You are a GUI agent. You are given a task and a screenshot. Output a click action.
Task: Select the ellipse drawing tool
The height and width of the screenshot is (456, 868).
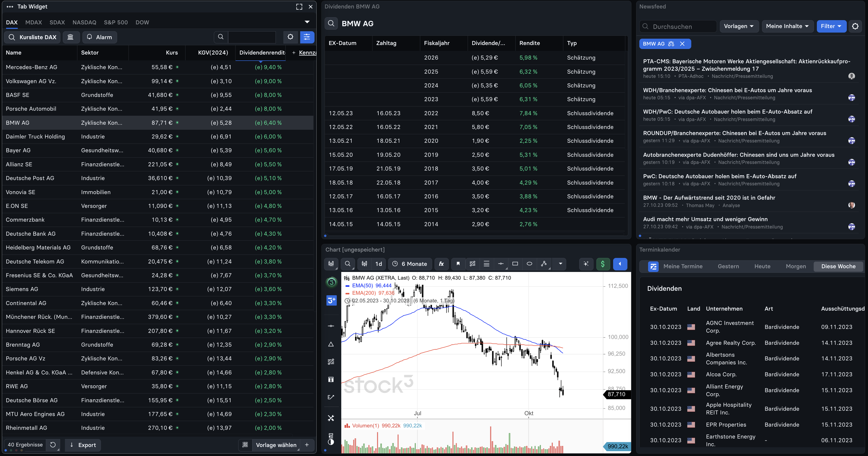[529, 264]
